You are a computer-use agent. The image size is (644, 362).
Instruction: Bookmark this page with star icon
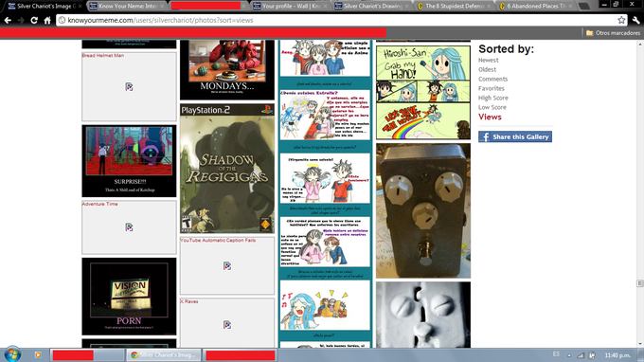tap(621, 20)
